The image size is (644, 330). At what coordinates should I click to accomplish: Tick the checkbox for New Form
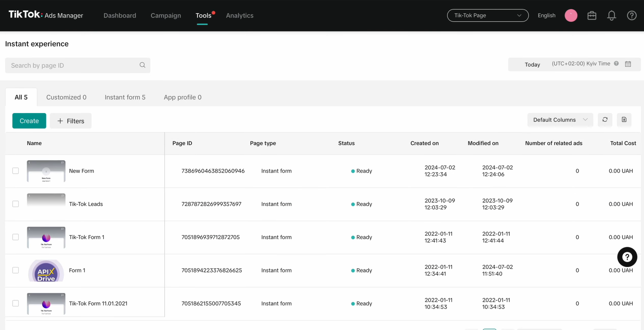pos(16,171)
